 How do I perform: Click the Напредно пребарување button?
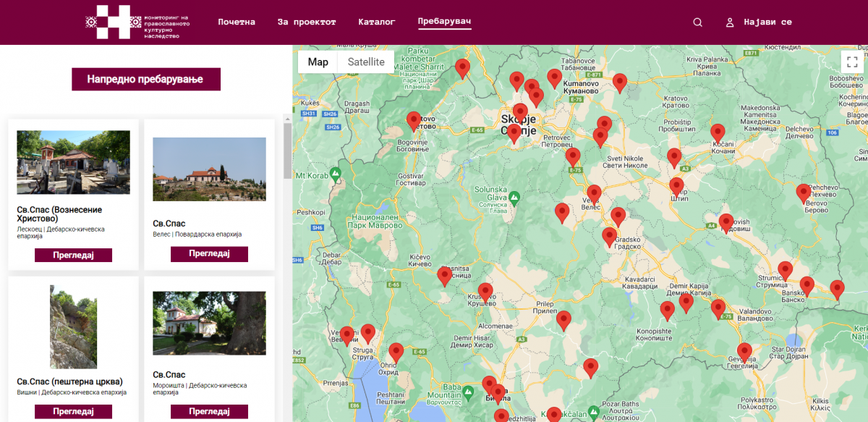pyautogui.click(x=145, y=80)
